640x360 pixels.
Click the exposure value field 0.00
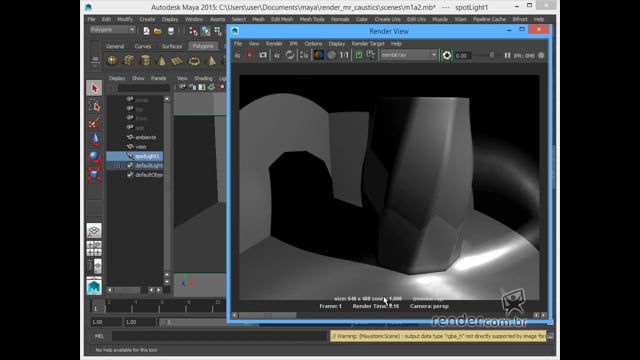(463, 56)
